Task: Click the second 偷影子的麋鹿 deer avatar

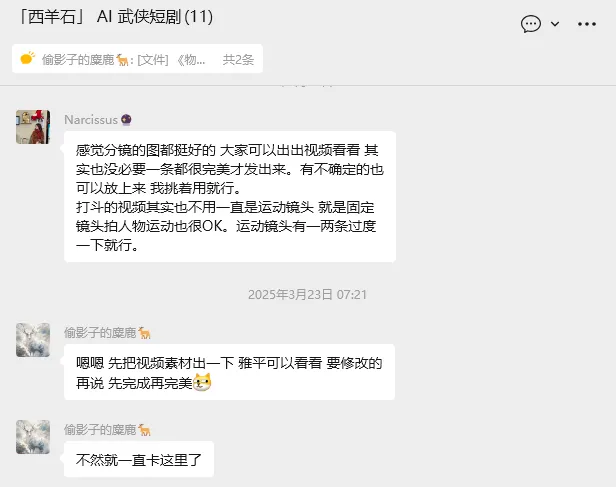Action: tap(33, 437)
